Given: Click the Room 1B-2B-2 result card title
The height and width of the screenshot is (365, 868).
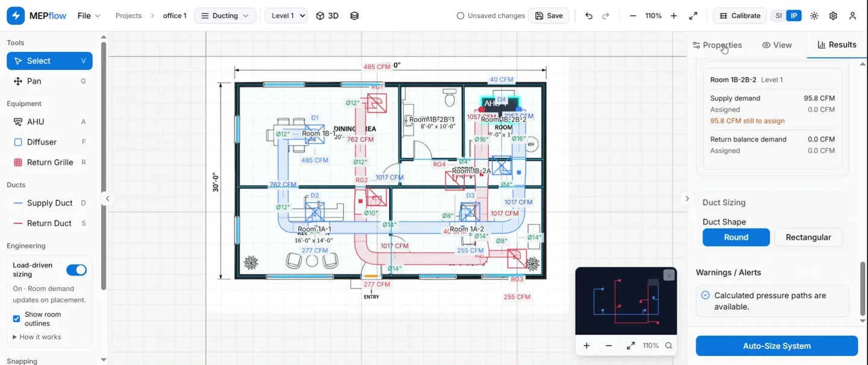Looking at the screenshot, I should 732,80.
